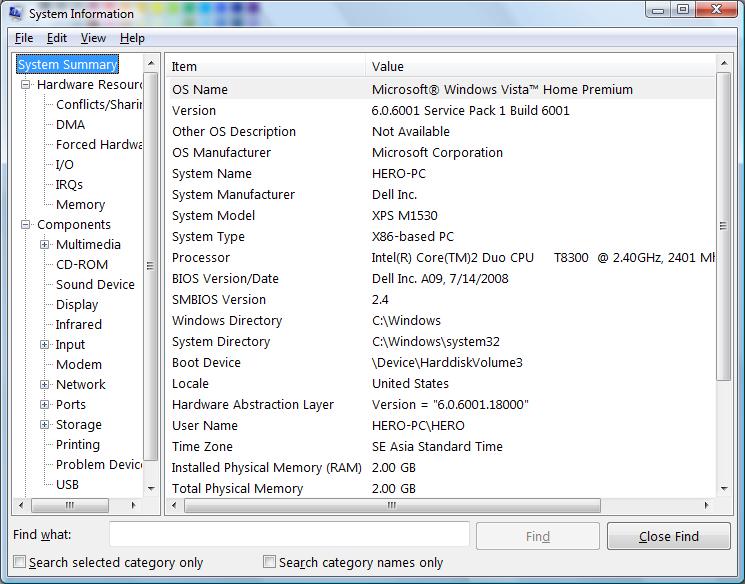Expand the Network node

point(45,384)
